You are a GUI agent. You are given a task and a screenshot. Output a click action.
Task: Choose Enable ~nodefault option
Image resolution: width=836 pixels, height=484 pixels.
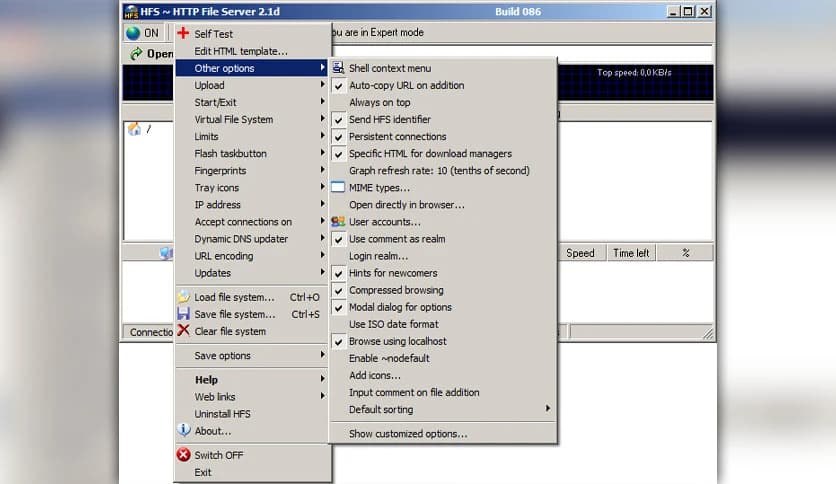(x=443, y=358)
